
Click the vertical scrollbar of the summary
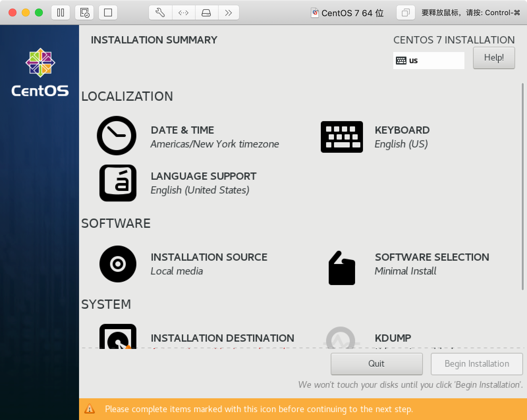pyautogui.click(x=522, y=187)
